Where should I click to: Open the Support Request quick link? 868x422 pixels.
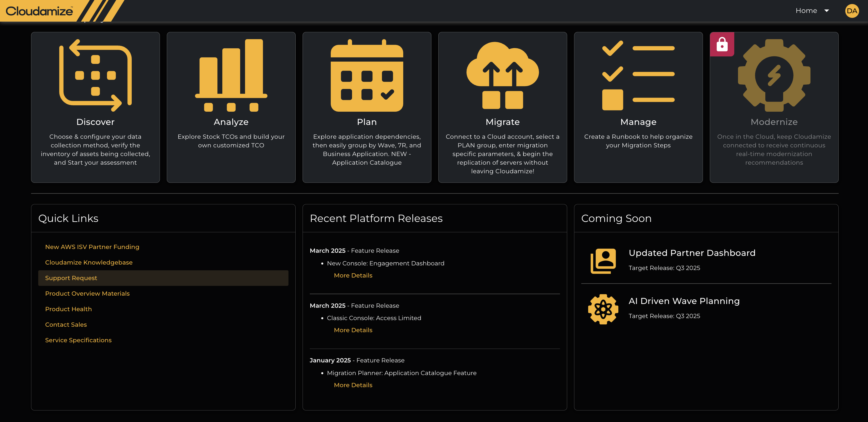click(x=71, y=278)
